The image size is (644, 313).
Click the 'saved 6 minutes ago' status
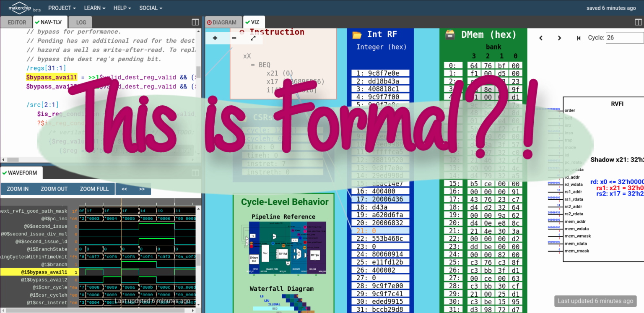[611, 8]
